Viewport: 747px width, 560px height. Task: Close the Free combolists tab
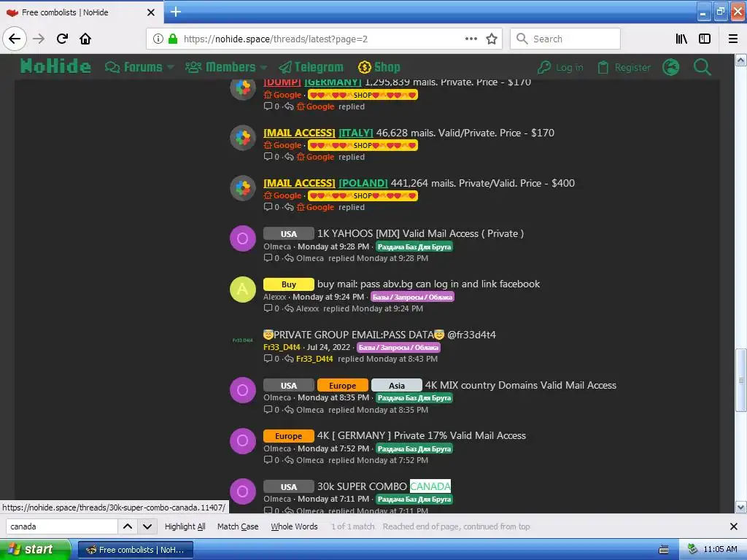(151, 12)
